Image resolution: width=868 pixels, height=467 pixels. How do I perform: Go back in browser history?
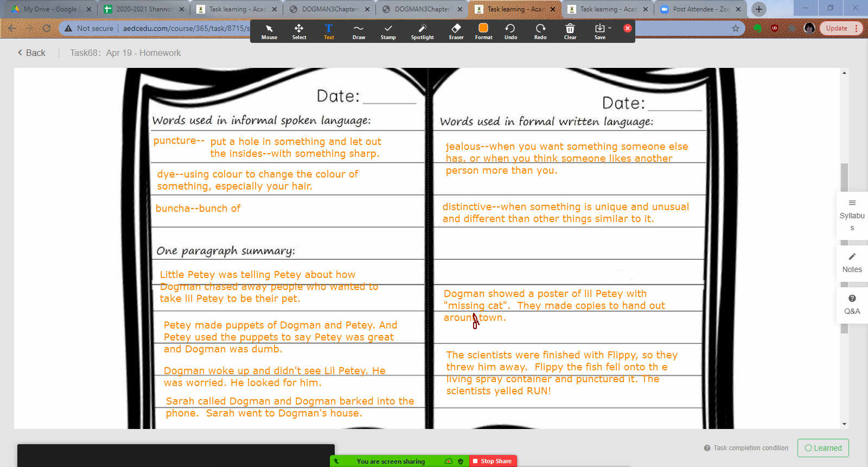pos(12,28)
